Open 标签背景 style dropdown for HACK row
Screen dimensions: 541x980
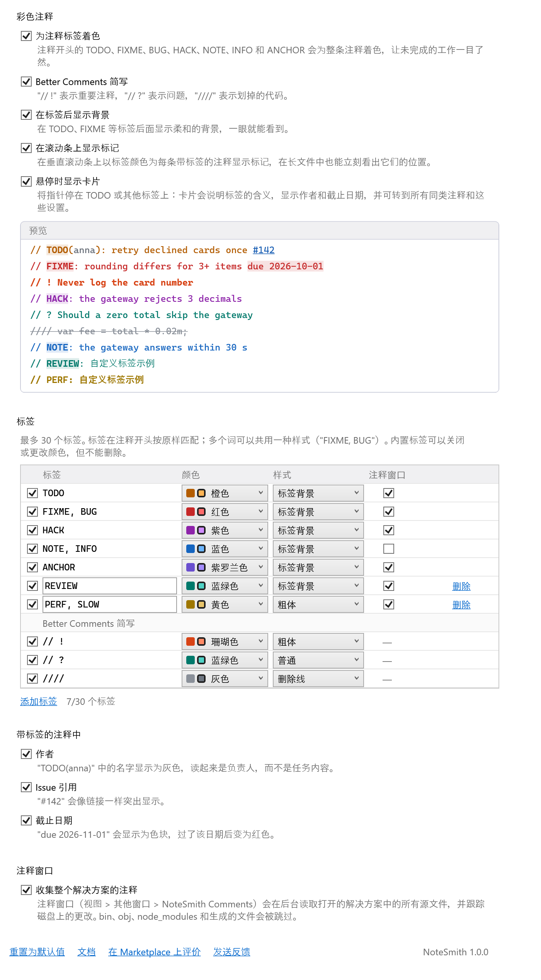[x=318, y=530]
